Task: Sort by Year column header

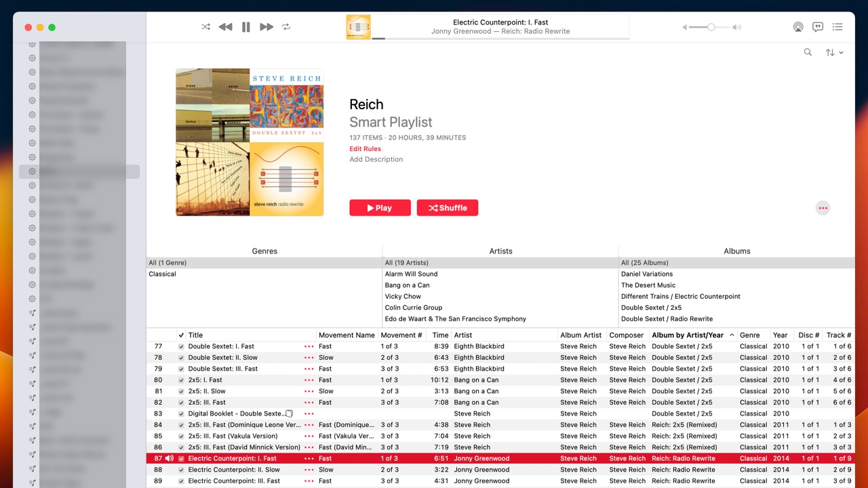Action: tap(781, 335)
